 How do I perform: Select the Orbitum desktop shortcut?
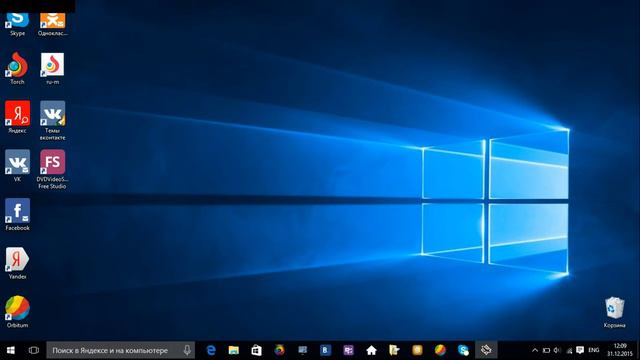click(x=17, y=311)
